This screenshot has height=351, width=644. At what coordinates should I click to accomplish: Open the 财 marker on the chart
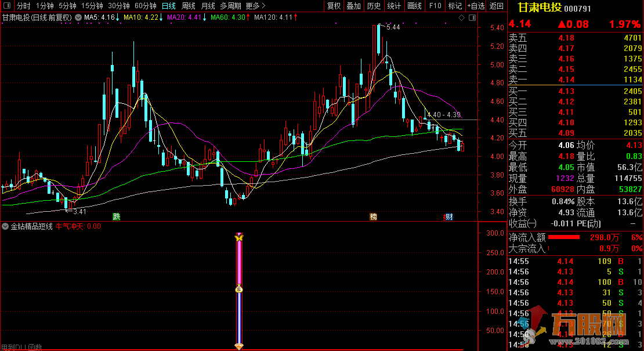point(449,217)
